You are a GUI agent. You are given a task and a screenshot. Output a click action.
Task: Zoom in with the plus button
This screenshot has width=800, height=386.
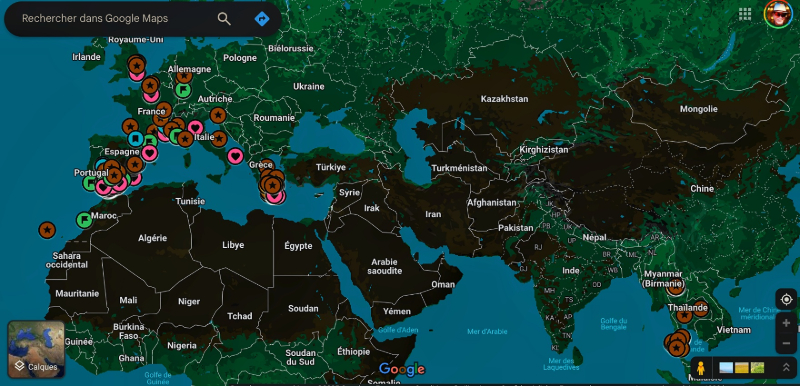pos(786,323)
